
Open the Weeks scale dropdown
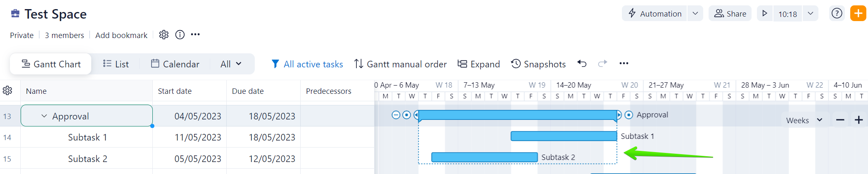pos(804,120)
